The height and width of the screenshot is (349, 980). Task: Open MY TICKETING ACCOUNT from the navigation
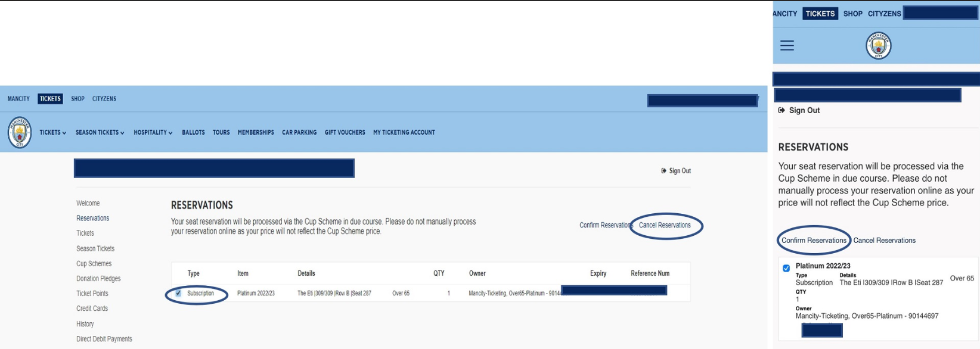point(404,133)
